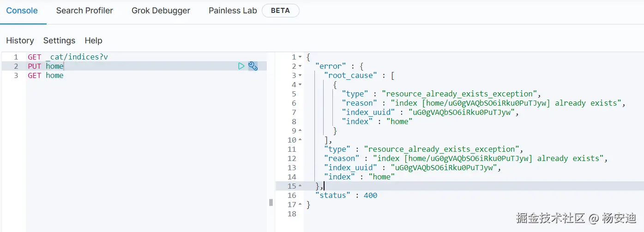Collapse the "error" object at line 2
The image size is (644, 232).
300,66
